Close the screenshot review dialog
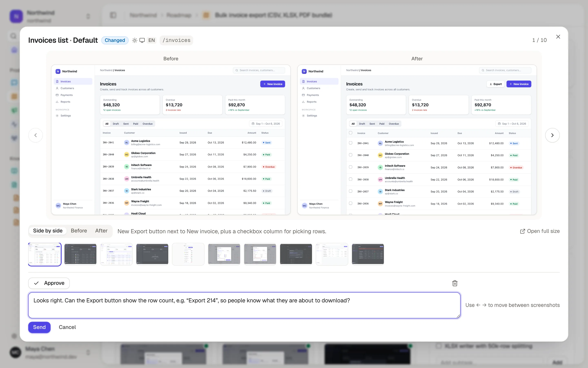Screen dimensions: 588x368 [558, 37]
